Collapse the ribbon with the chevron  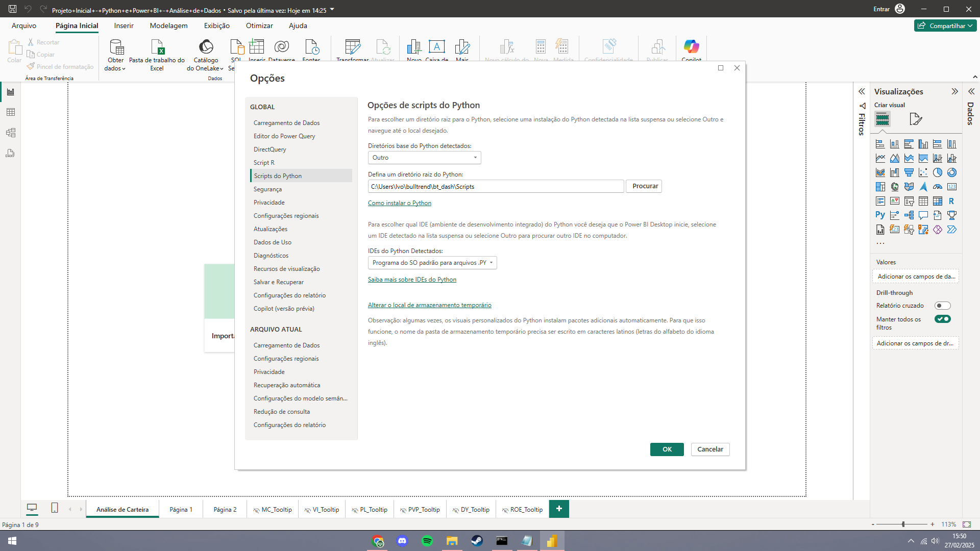pos(975,77)
